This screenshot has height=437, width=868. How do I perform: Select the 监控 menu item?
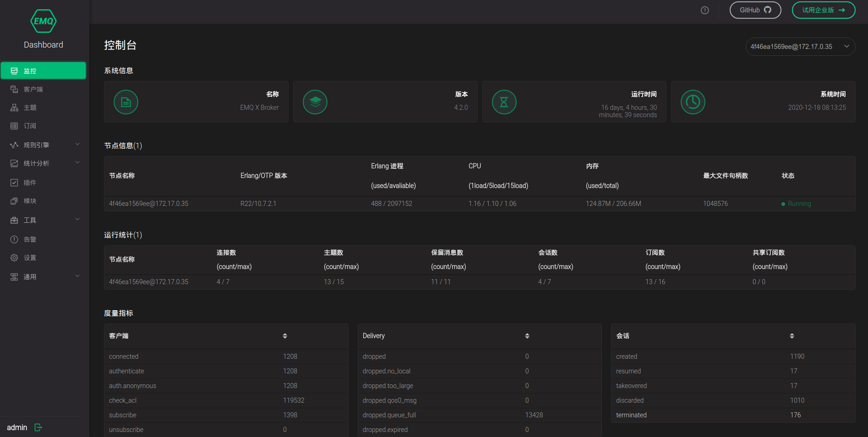(x=44, y=71)
